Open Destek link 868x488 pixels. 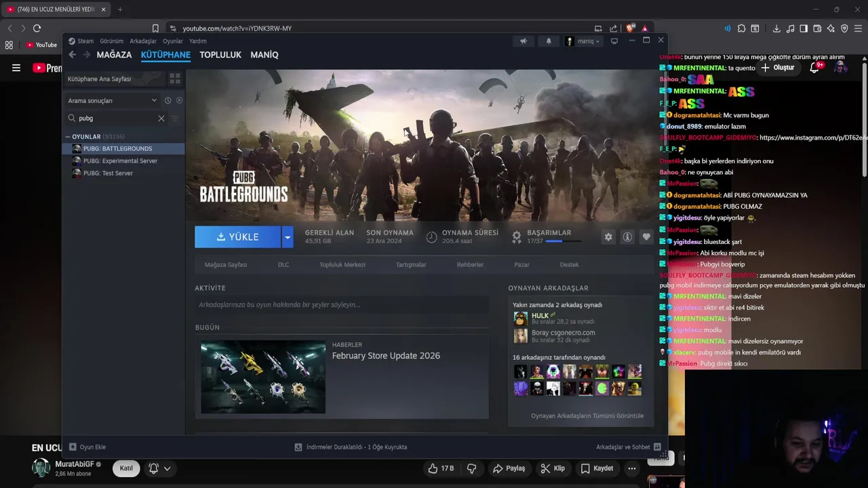(570, 265)
